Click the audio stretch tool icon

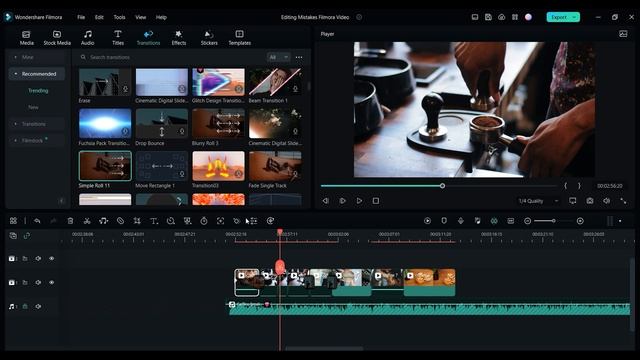click(x=104, y=221)
